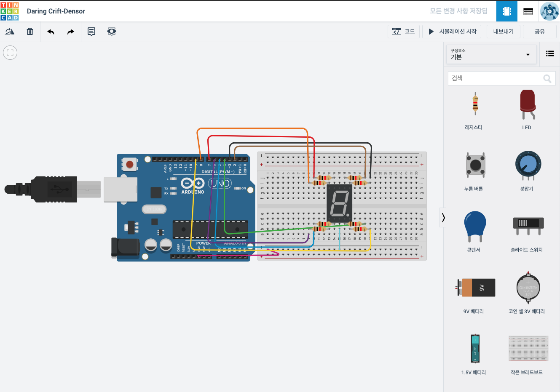Toggle component list view icon in panel

[550, 53]
